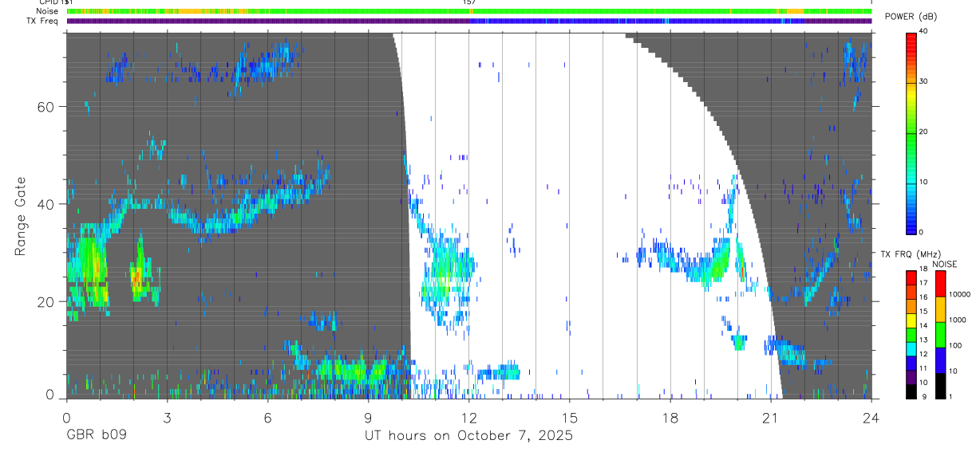
Task: Click the '20' tick on the Range Gate axis
Action: tap(46, 301)
